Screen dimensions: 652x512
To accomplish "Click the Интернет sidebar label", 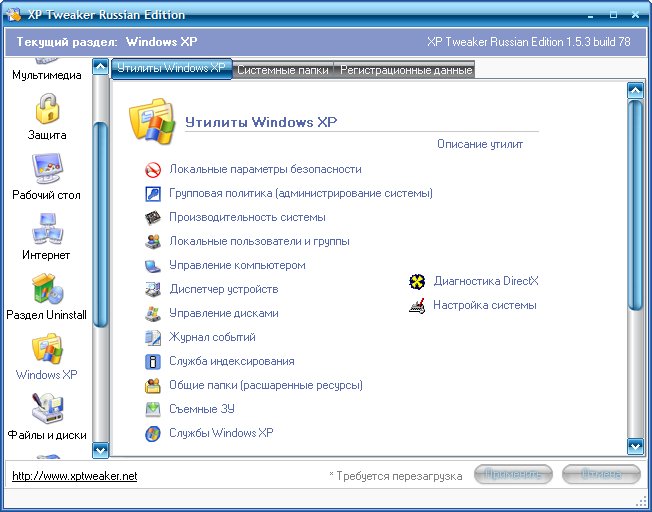I will (46, 255).
